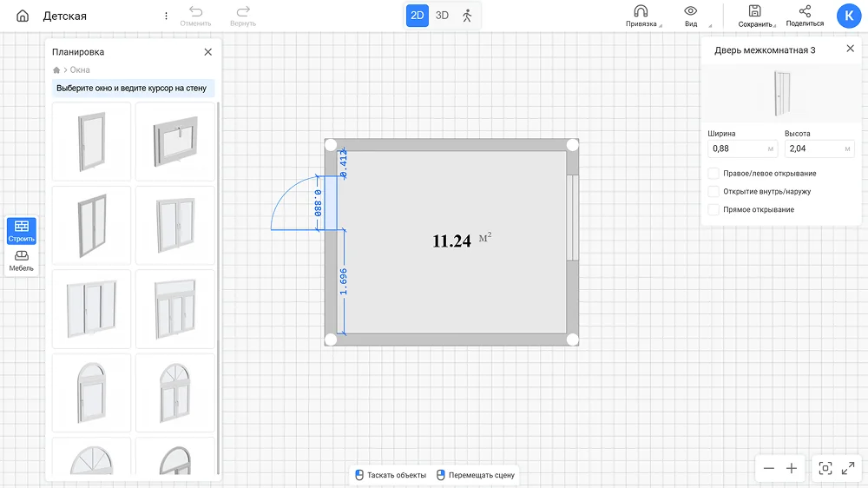Open the Вид view options dropdown

coord(691,16)
